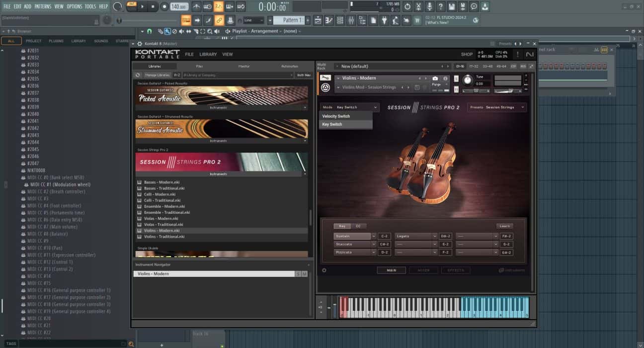Expand the Legato articulation dropdown
The width and height of the screenshot is (644, 348).
coord(434,237)
